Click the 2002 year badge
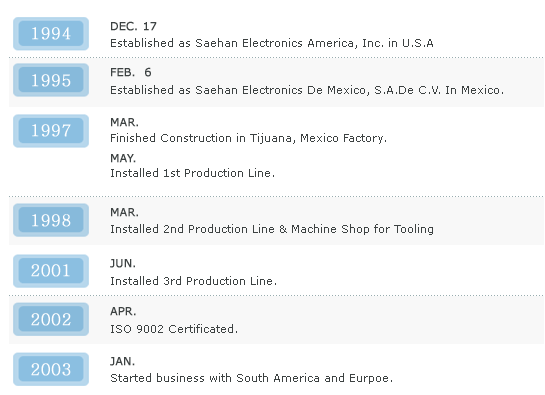Screen dimensions: 545x395 pyautogui.click(x=51, y=319)
